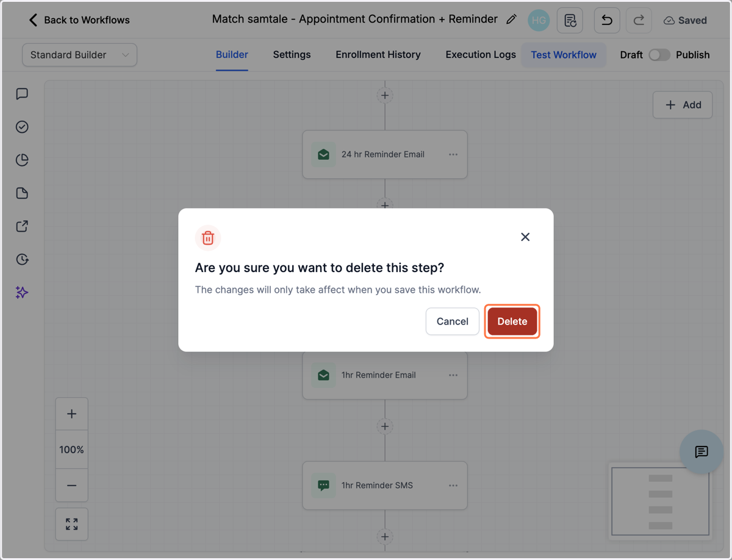The image size is (732, 560).
Task: Open the external link sidebar icon
Action: [x=22, y=226]
